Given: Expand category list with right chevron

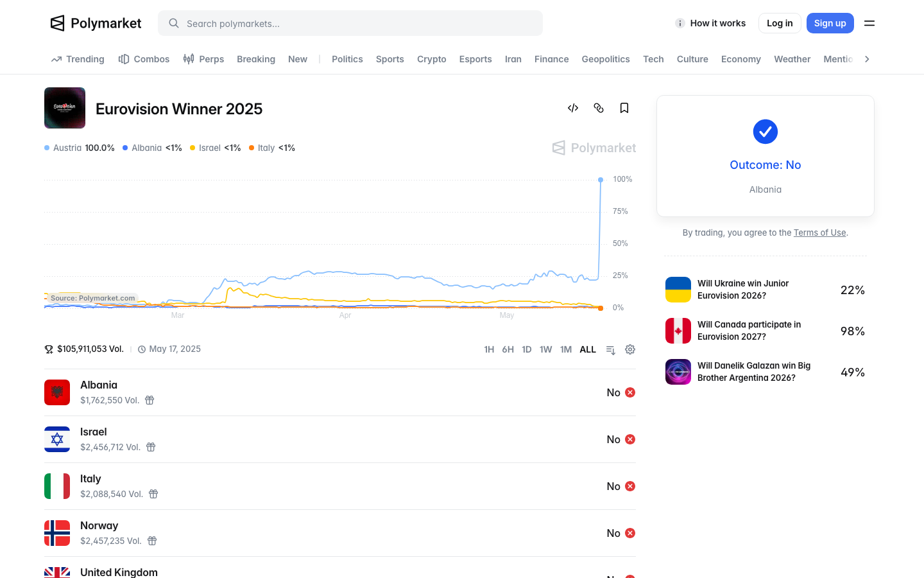Looking at the screenshot, I should pyautogui.click(x=867, y=59).
